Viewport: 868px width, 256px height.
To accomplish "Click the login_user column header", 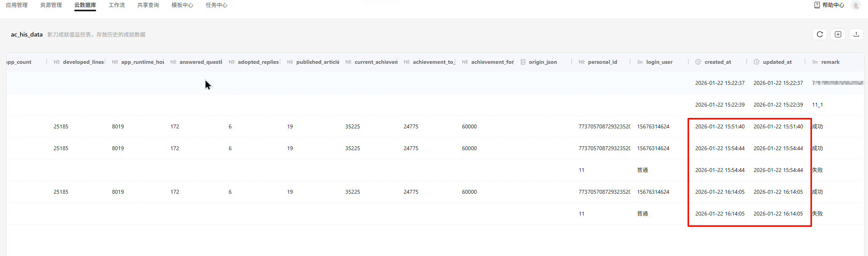I will (x=659, y=62).
